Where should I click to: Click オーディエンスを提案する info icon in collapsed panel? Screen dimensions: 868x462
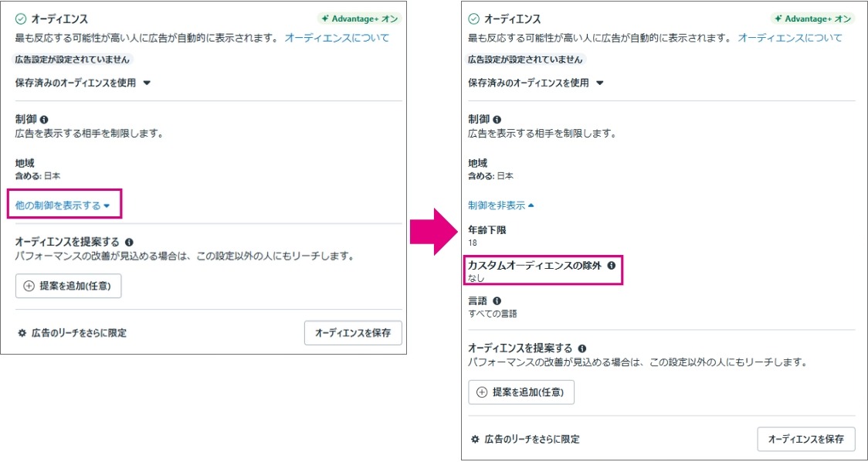tap(128, 242)
